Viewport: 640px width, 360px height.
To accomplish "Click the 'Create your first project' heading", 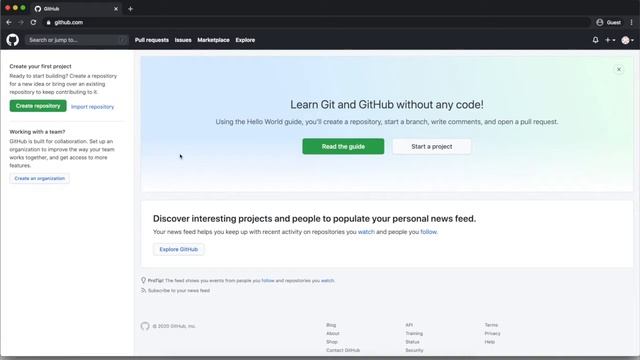I will click(40, 66).
